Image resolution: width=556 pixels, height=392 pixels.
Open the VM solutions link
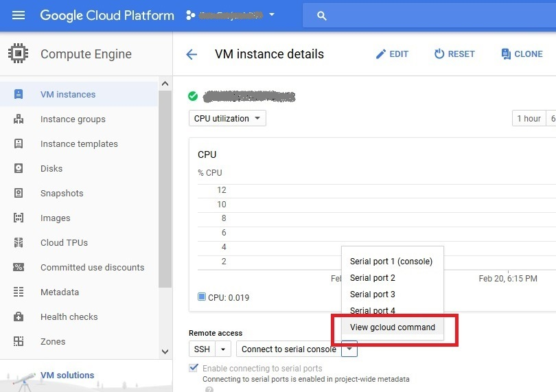click(x=67, y=375)
